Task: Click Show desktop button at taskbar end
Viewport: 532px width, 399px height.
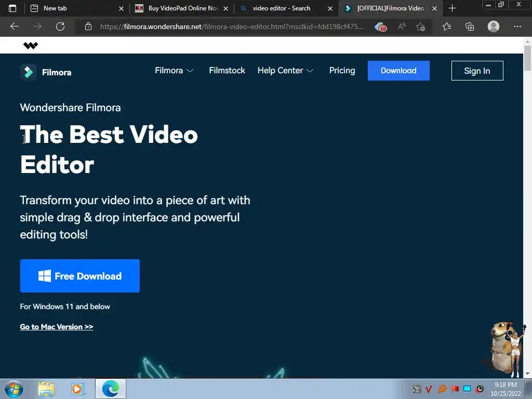Action: [528, 389]
